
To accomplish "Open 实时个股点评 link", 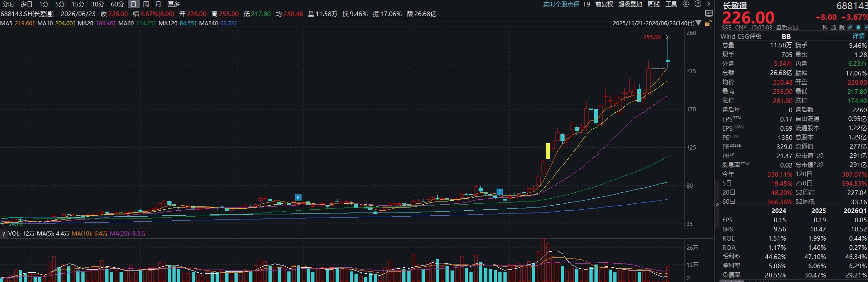I will point(561,4).
